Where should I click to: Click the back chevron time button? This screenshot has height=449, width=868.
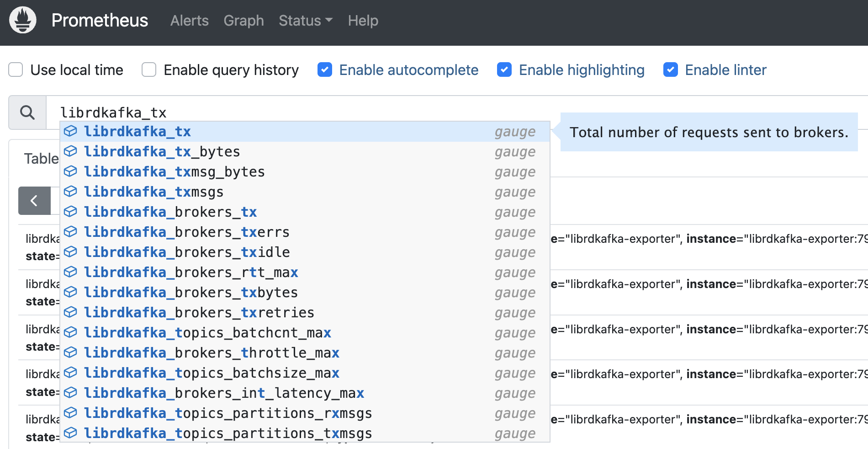[x=34, y=201]
